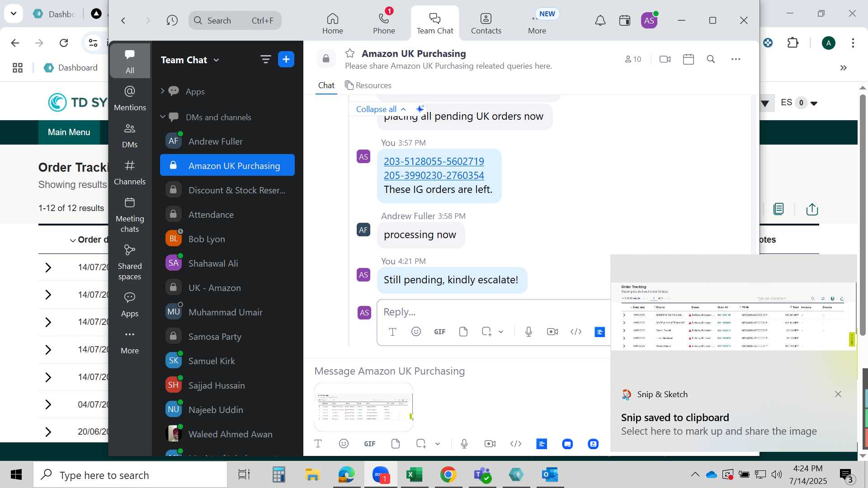Toggle text formatting in the message composer
This screenshot has height=488, width=868.
click(318, 444)
